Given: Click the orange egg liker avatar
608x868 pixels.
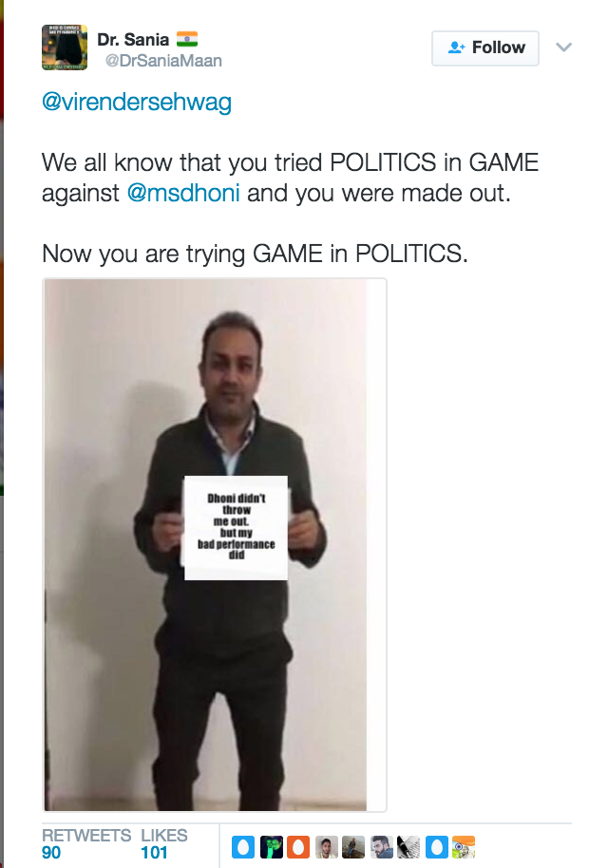Looking at the screenshot, I should (298, 847).
